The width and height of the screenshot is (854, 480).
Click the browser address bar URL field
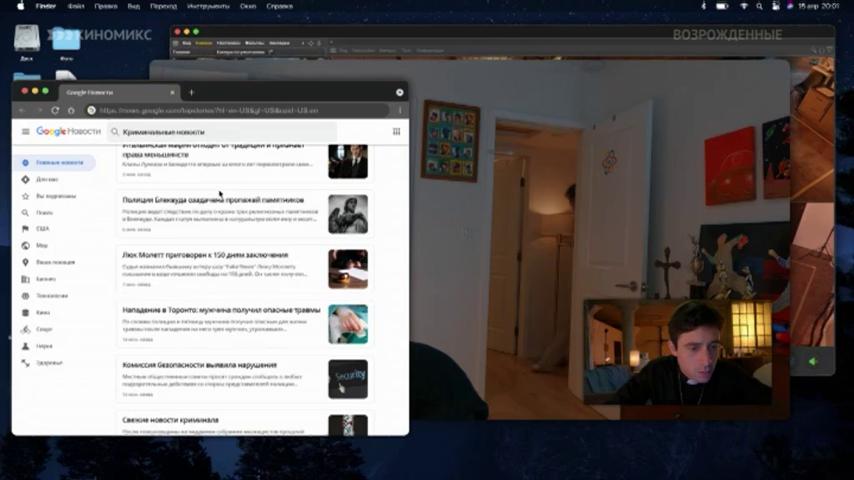click(237, 110)
